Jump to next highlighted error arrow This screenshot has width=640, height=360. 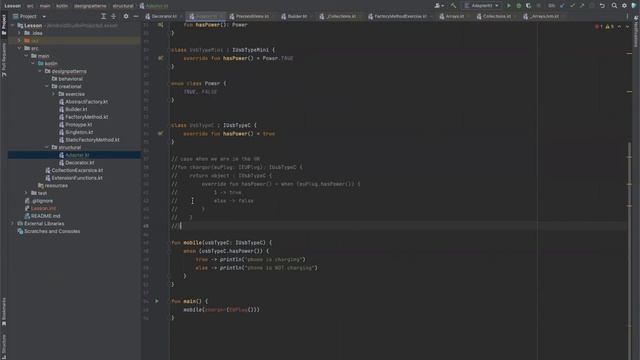point(627,26)
